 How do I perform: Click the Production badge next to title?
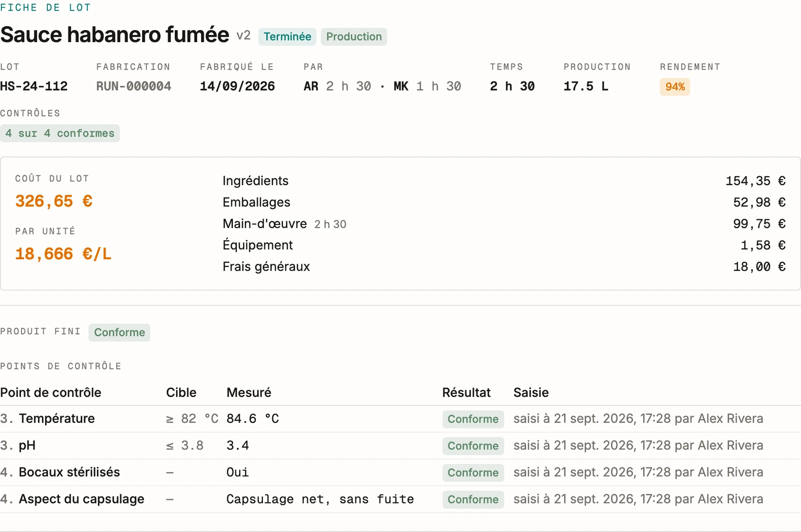(354, 37)
